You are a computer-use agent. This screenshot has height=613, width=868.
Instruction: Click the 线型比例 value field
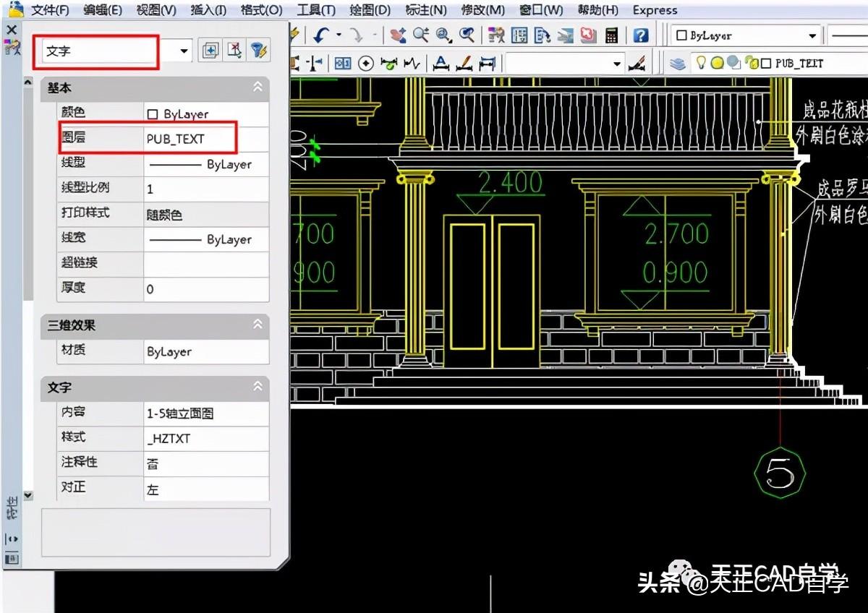click(x=206, y=189)
